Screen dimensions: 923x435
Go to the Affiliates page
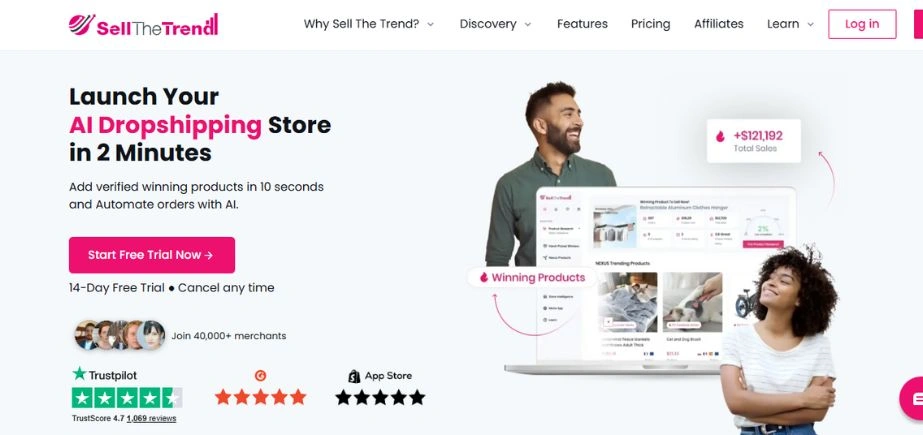click(719, 24)
